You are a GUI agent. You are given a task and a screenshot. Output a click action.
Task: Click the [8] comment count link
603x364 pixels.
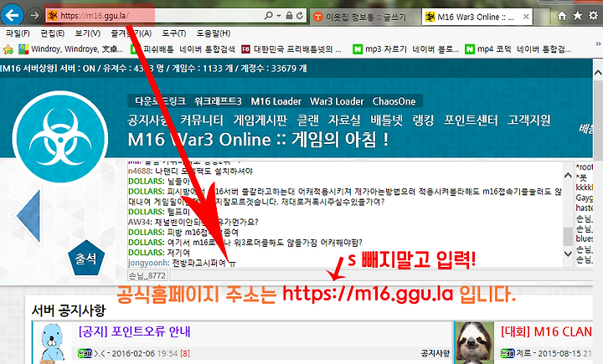click(x=185, y=353)
